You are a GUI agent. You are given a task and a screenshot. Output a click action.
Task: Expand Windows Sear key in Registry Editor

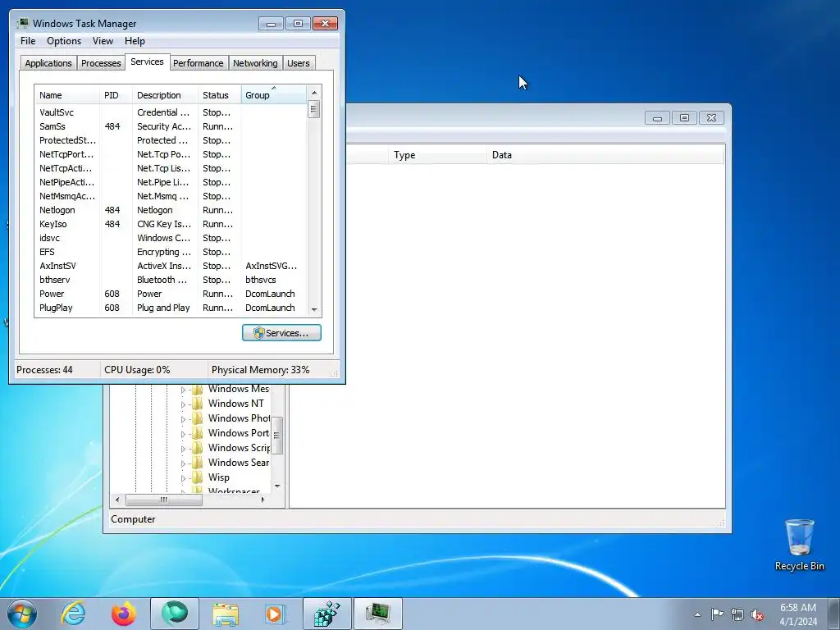[183, 463]
